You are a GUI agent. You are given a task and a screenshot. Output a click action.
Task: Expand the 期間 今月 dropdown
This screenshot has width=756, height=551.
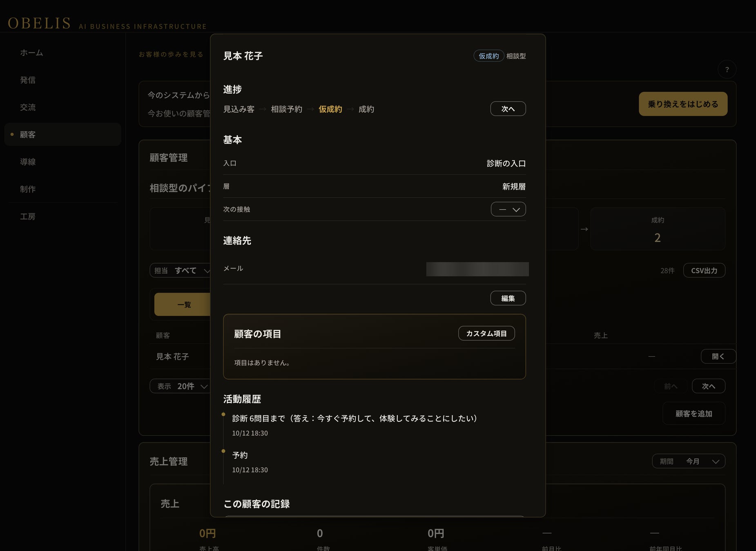[x=689, y=461]
